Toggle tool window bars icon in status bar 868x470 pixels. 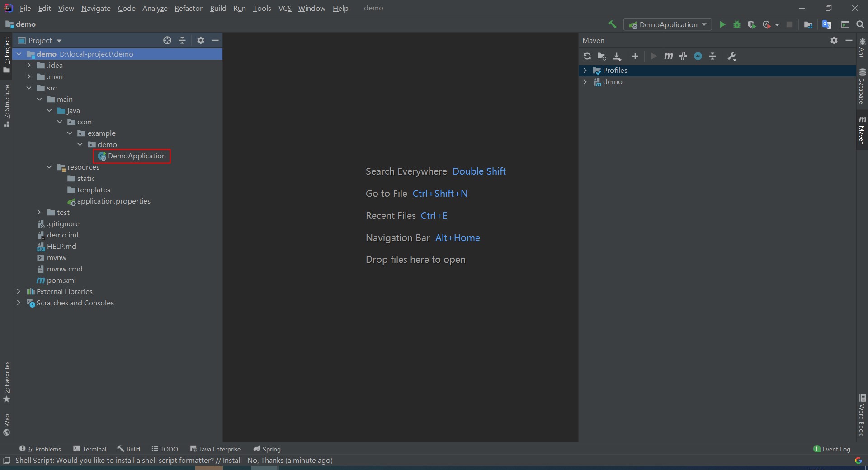(x=6, y=461)
